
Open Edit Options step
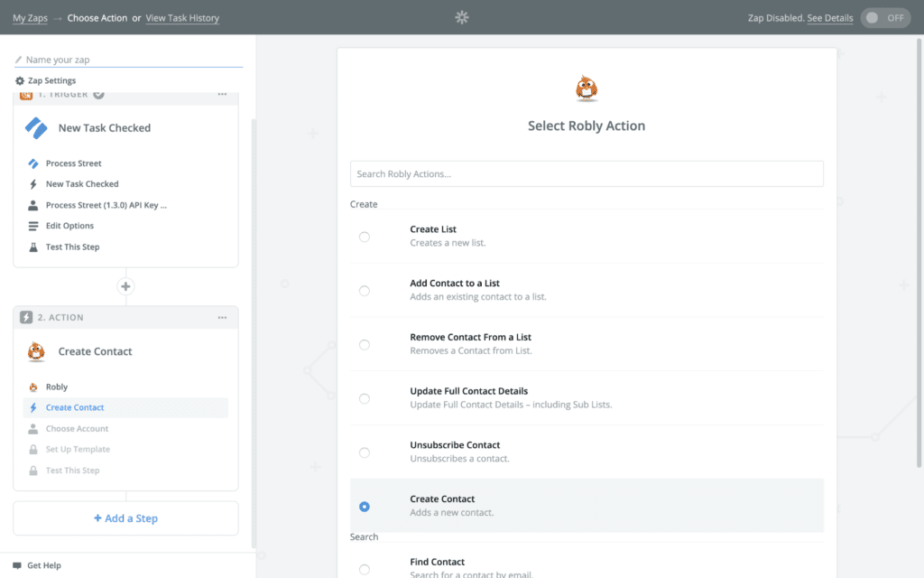69,226
